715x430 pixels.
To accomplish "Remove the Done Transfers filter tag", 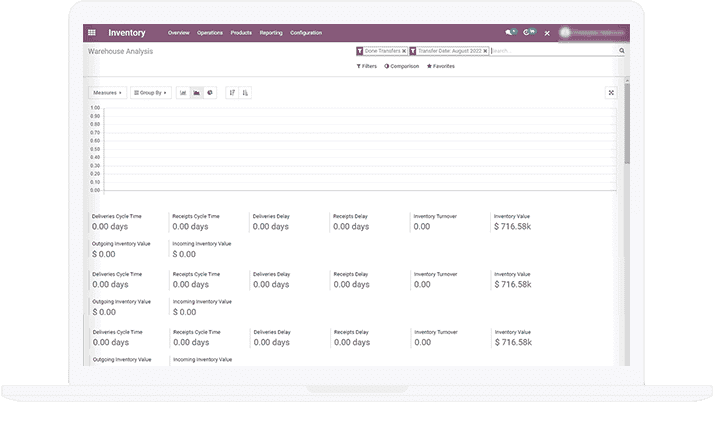I will 404,50.
